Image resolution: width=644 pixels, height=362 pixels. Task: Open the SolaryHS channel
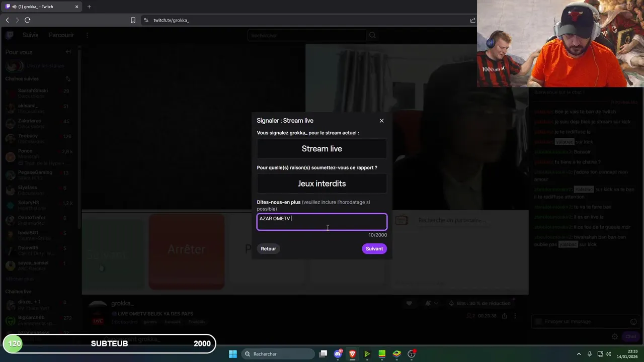(x=39, y=205)
